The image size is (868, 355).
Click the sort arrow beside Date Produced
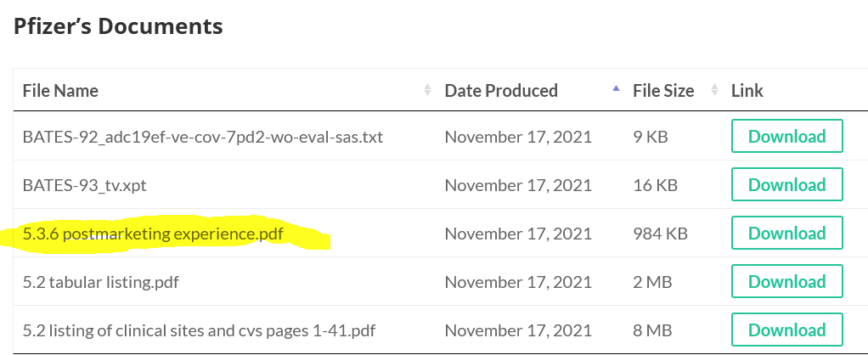pyautogui.click(x=616, y=90)
